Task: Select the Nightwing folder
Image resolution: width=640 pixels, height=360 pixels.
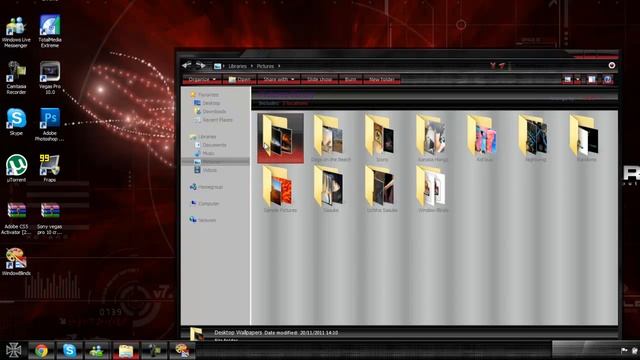Action: pyautogui.click(x=535, y=138)
